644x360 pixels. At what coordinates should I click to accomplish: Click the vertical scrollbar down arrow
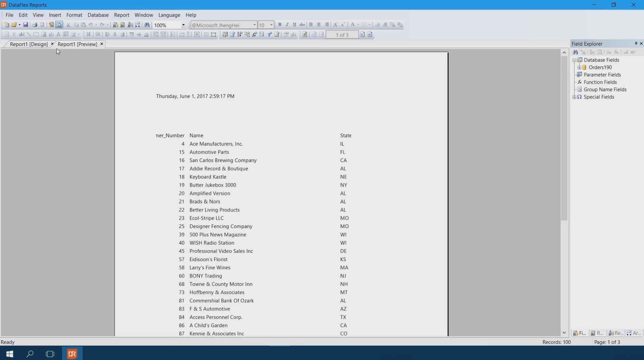(564, 333)
